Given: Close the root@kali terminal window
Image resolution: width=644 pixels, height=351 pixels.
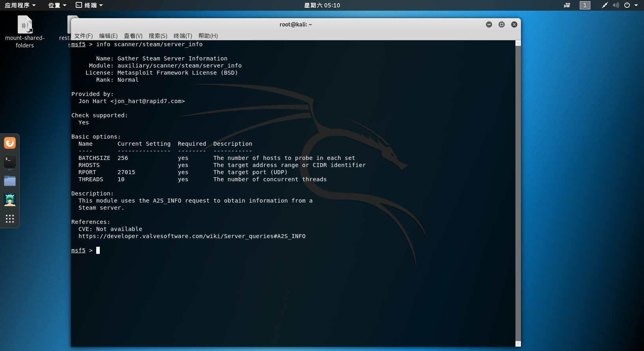Looking at the screenshot, I should pyautogui.click(x=514, y=24).
